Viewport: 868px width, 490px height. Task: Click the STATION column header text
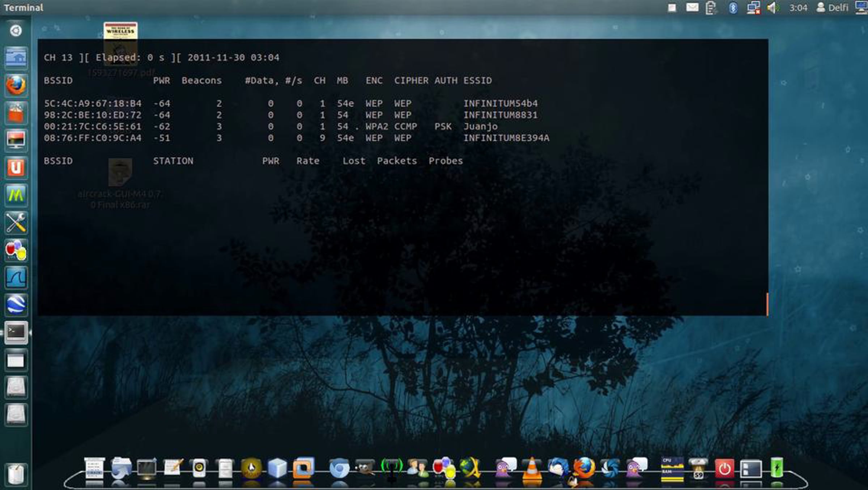pyautogui.click(x=173, y=161)
